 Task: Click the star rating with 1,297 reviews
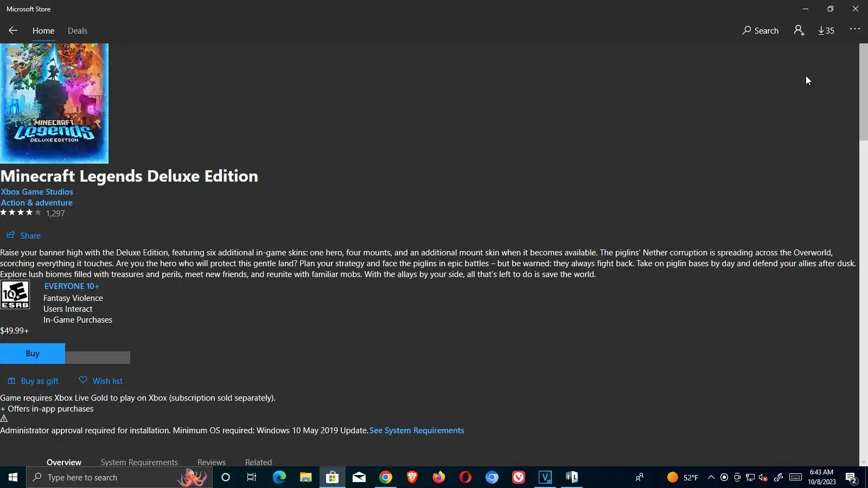click(x=33, y=213)
